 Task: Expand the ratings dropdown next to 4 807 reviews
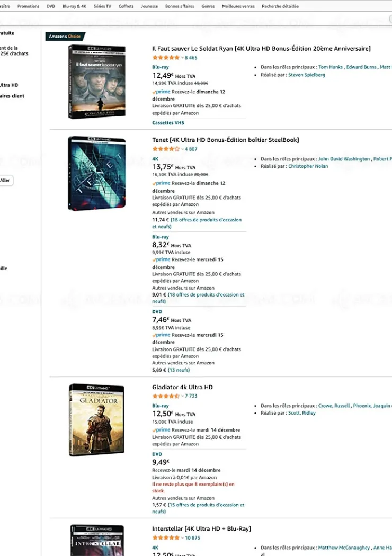point(184,149)
